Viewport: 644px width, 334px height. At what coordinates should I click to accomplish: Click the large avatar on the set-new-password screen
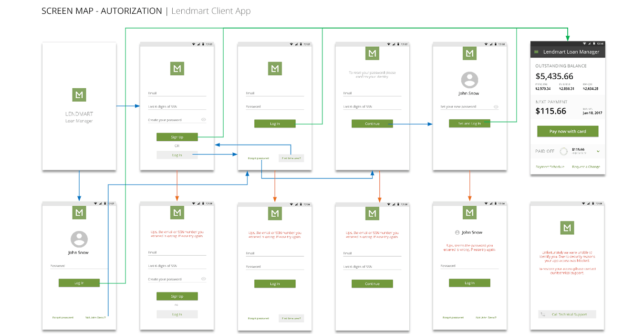pos(469,80)
